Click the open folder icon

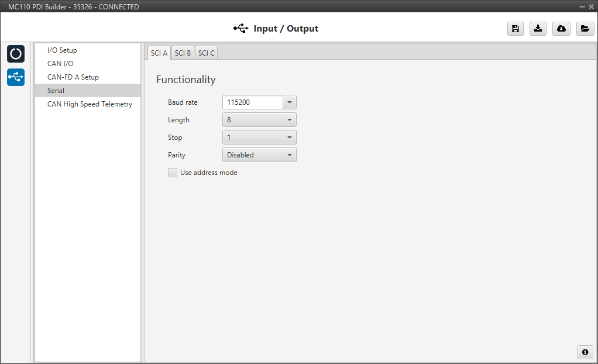(585, 29)
